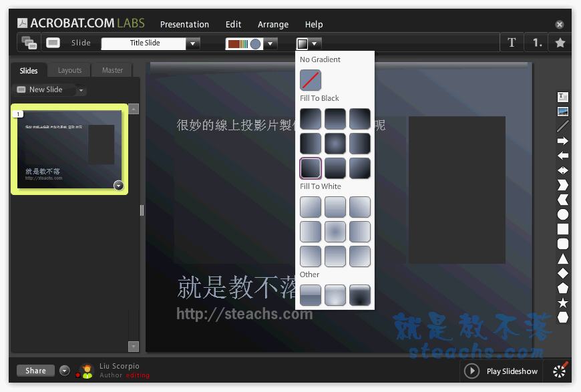This screenshot has height=392, width=581.
Task: Expand the New Slide dropdown arrow
Action: [81, 90]
